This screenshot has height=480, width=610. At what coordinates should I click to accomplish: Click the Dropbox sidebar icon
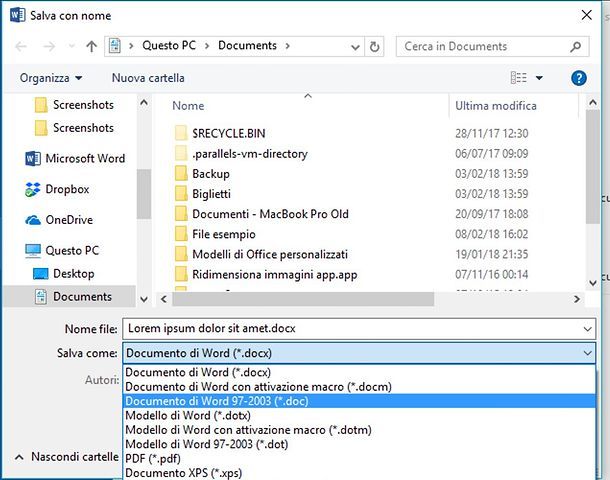[x=33, y=189]
